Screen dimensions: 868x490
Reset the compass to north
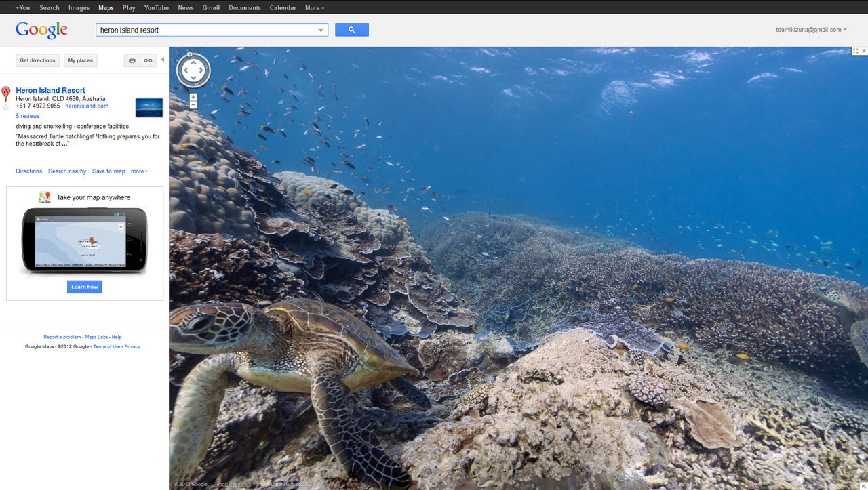pos(191,54)
